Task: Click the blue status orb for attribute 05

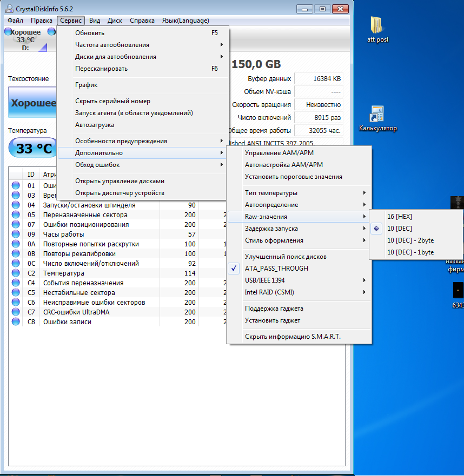Action: (x=16, y=215)
